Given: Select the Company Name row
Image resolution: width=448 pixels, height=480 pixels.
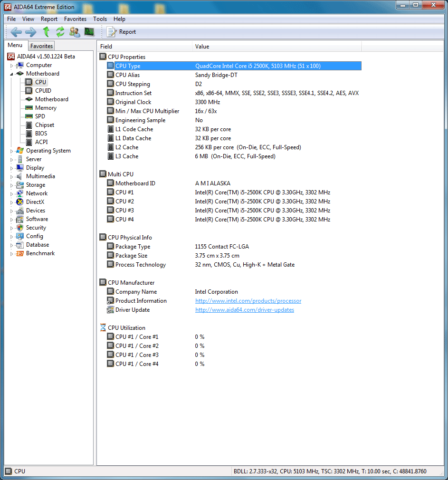Looking at the screenshot, I should point(234,292).
